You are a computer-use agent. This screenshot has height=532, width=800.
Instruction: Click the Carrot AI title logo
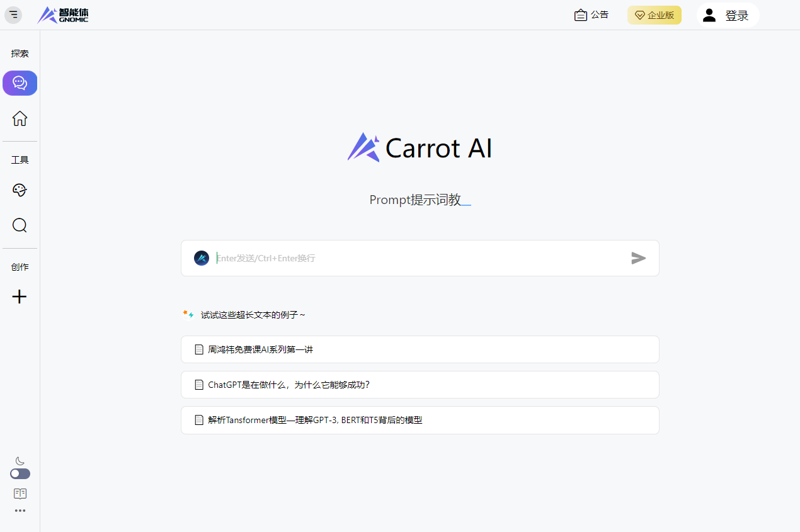420,148
